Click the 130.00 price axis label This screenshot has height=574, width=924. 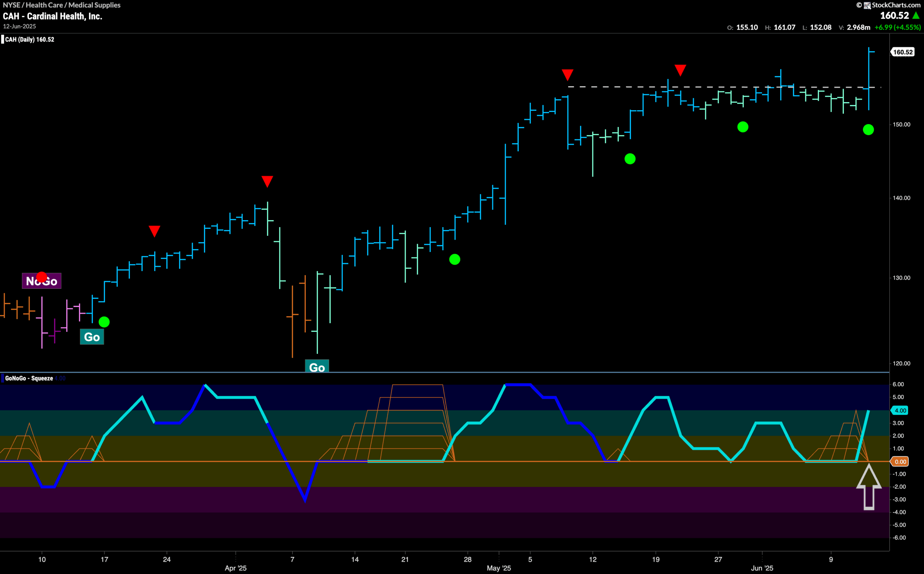click(901, 278)
